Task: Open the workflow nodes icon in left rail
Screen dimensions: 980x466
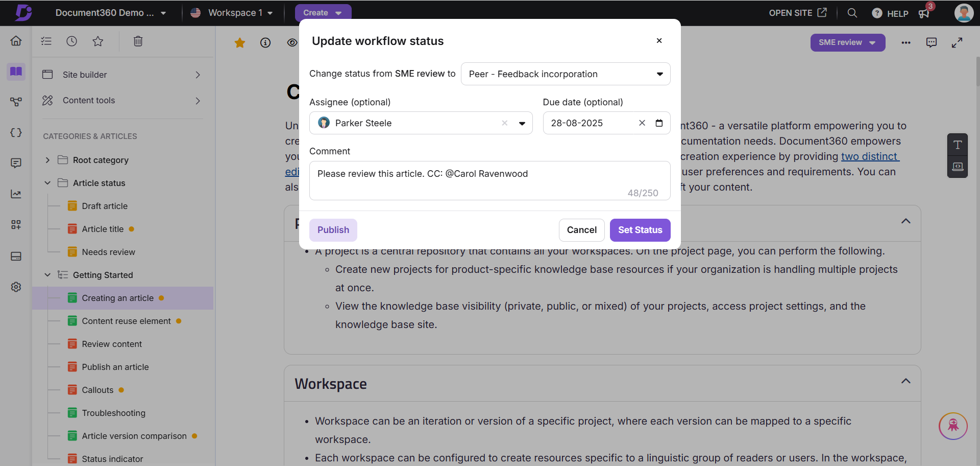Action: 16,102
